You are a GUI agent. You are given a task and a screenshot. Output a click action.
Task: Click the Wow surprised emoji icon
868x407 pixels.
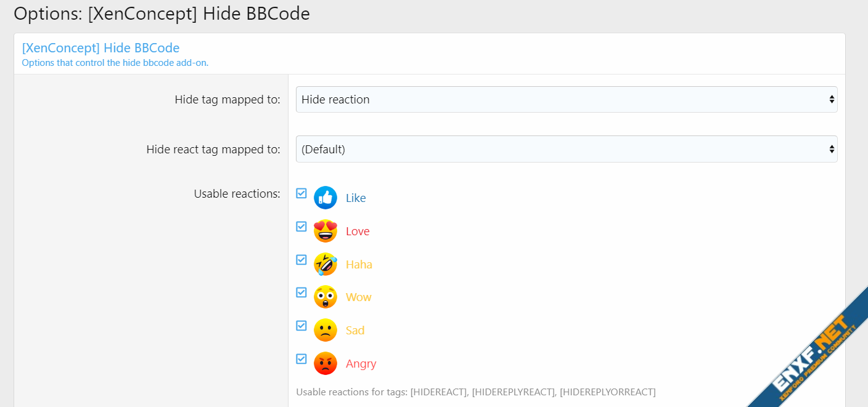click(x=325, y=297)
